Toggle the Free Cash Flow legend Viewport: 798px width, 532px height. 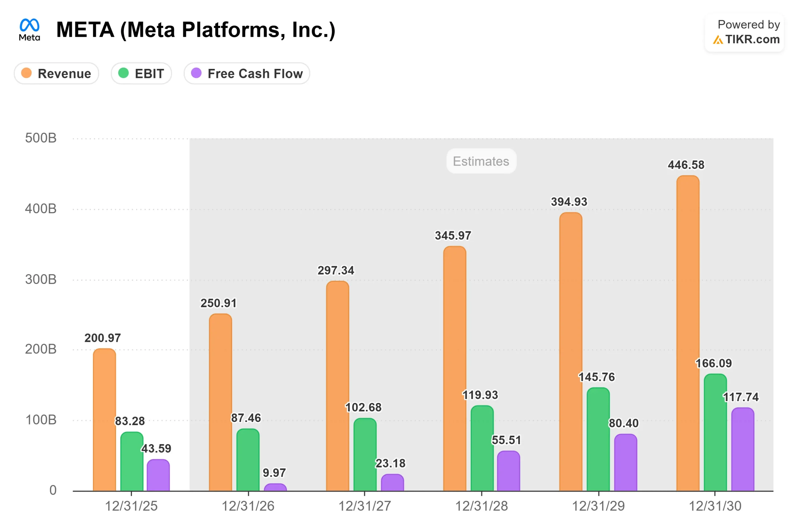tap(247, 74)
